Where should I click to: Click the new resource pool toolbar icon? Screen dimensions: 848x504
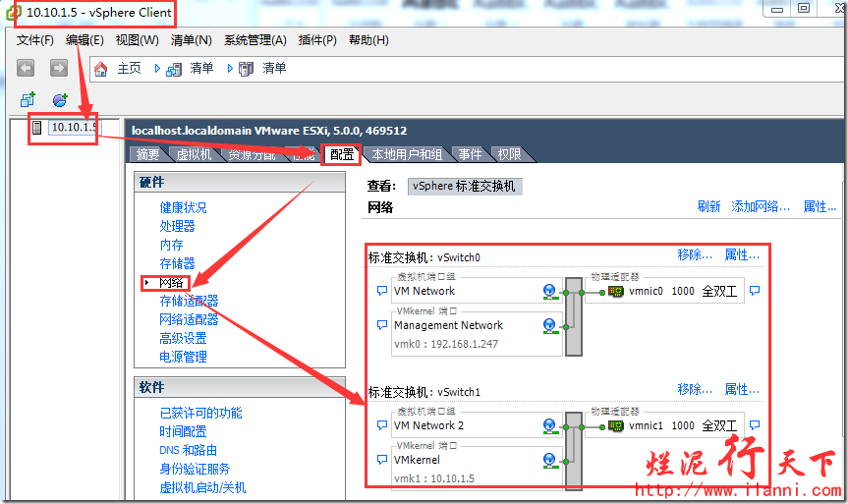click(60, 100)
